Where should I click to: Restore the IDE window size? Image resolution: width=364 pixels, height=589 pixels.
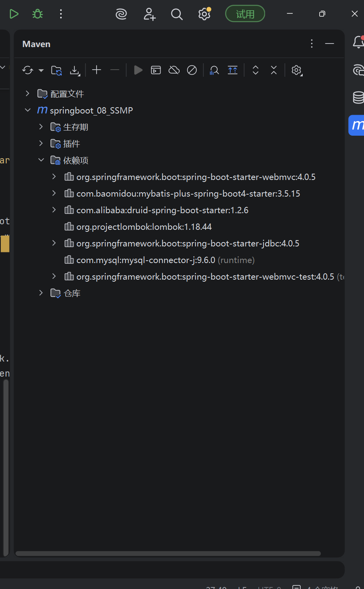(x=322, y=14)
